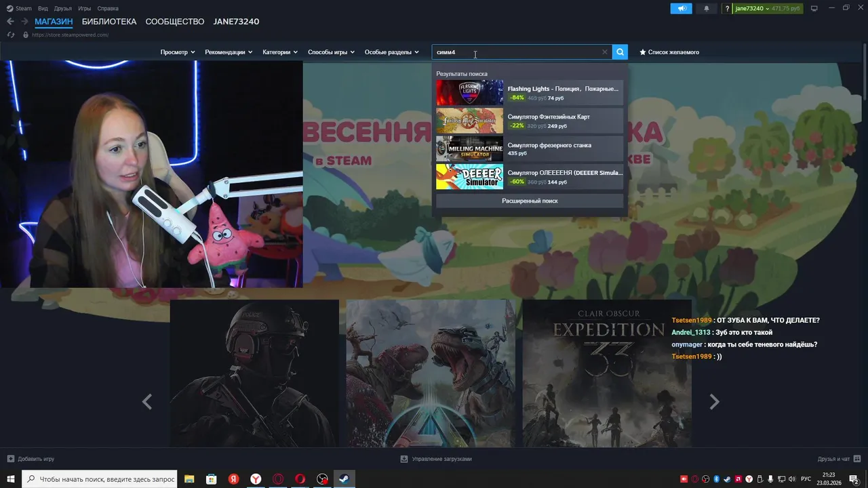The image size is (868, 488).
Task: Click Bluetooth tray icon
Action: 717,479
